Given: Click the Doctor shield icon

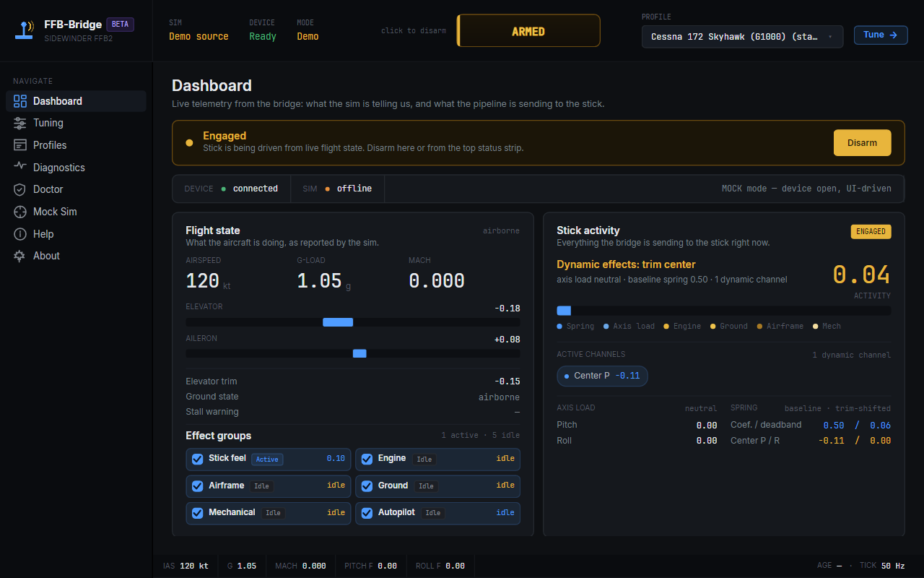Looking at the screenshot, I should 19,189.
